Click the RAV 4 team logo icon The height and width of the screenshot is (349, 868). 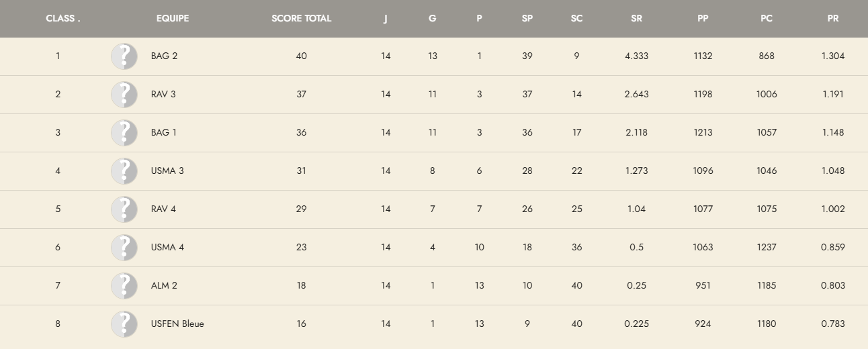tap(124, 209)
